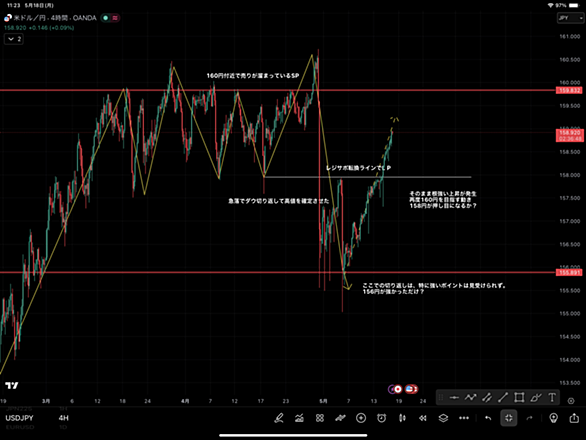Pick the trend line tool
The height and width of the screenshot is (440, 586).
pyautogui.click(x=503, y=397)
